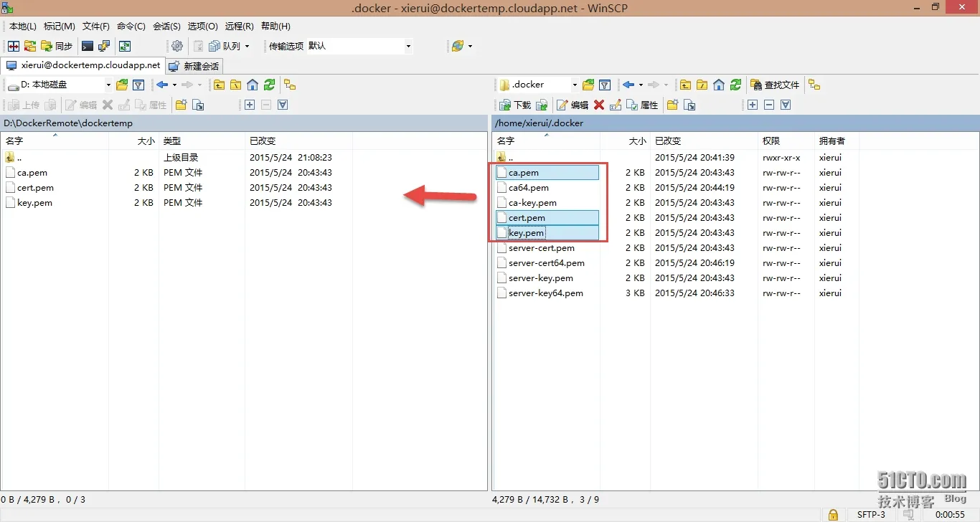This screenshot has width=980, height=522.
Task: Select ca-key.pem in remote panel
Action: tap(532, 203)
